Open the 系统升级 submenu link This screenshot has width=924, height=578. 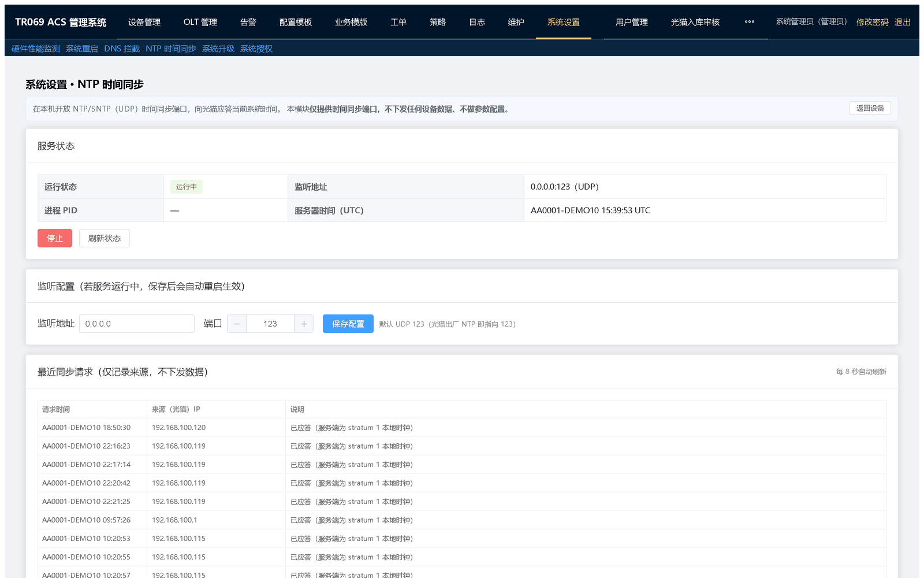(x=218, y=49)
